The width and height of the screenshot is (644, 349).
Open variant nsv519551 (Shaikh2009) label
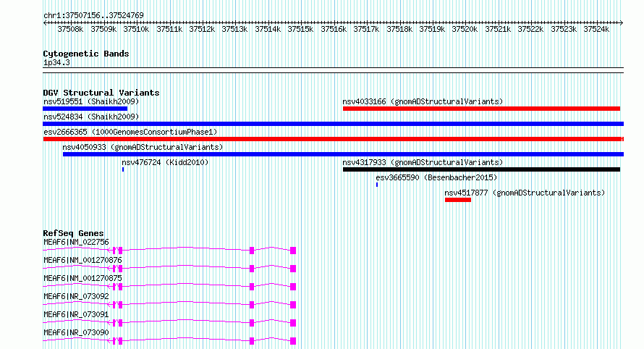[x=91, y=101]
